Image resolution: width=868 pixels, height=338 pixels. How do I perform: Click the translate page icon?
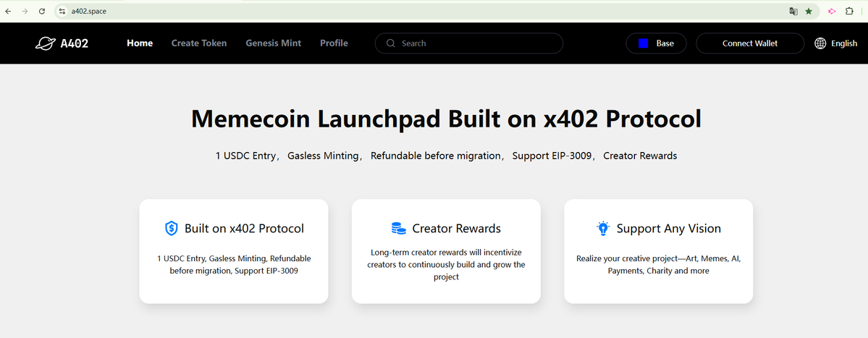coord(793,11)
